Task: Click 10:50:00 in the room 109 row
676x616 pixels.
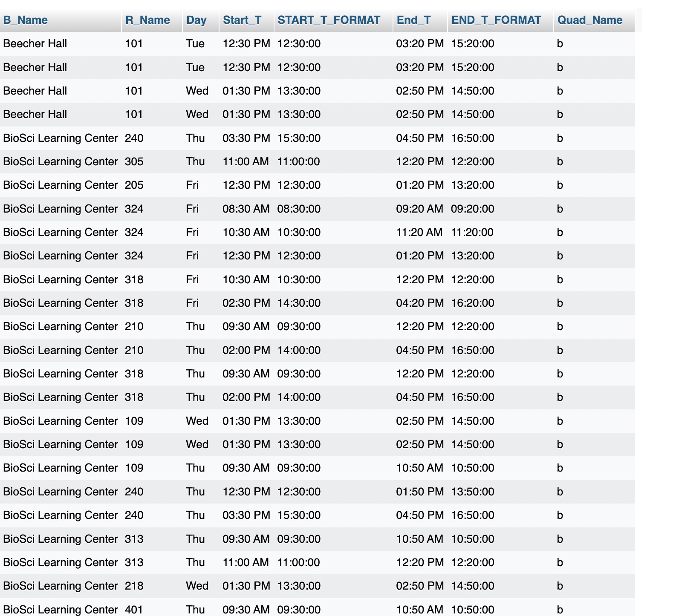Action: (x=473, y=468)
